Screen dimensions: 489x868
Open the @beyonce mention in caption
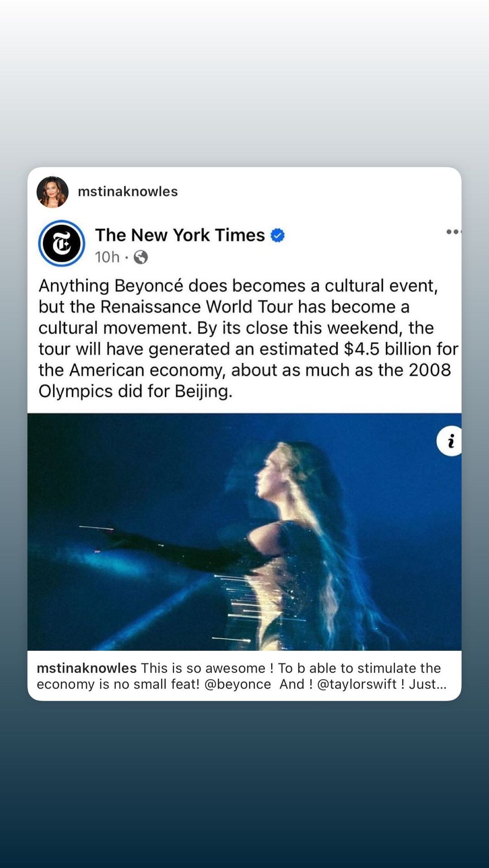(238, 684)
